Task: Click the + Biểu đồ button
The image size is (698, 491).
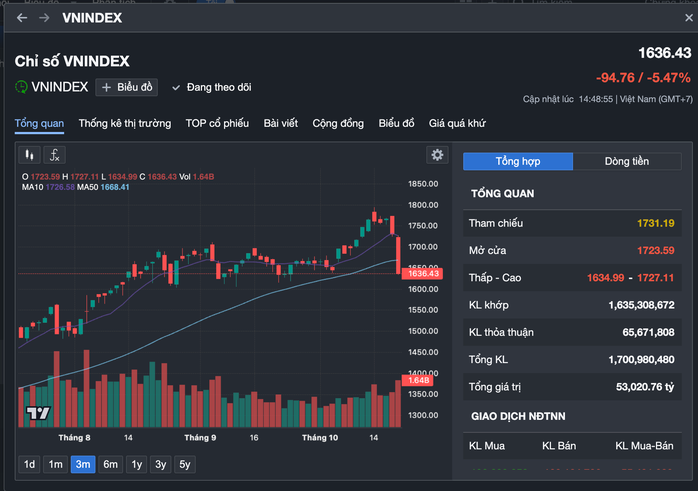Action: [128, 88]
